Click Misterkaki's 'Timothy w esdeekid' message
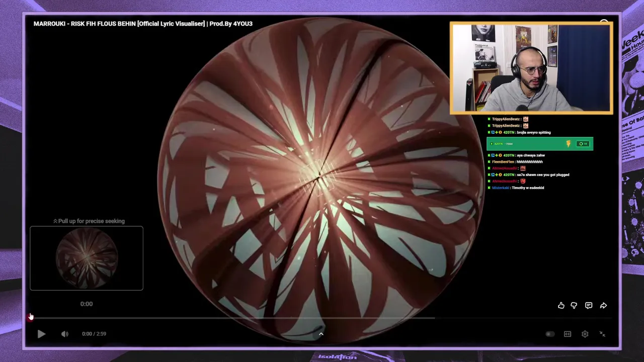The width and height of the screenshot is (644, 362). [528, 188]
